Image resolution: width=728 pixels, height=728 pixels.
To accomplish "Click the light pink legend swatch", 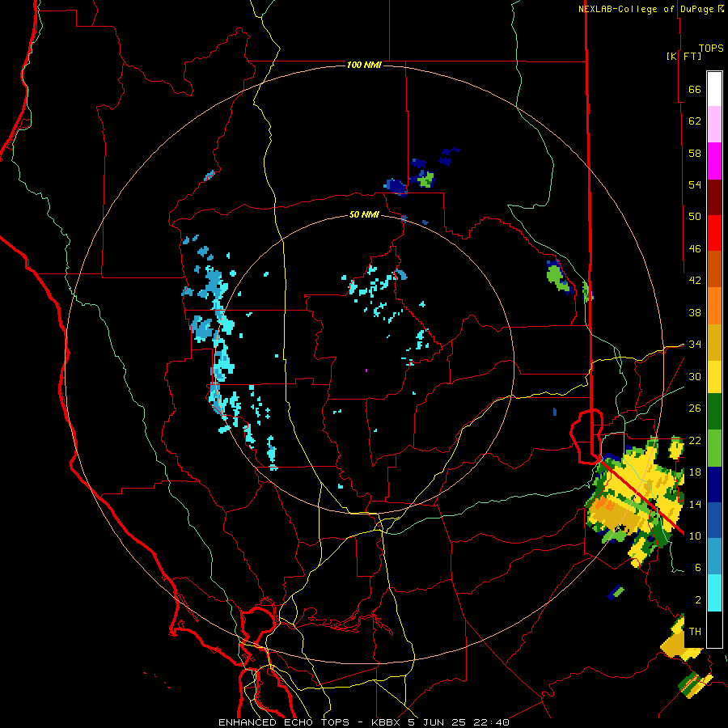I will [714, 125].
